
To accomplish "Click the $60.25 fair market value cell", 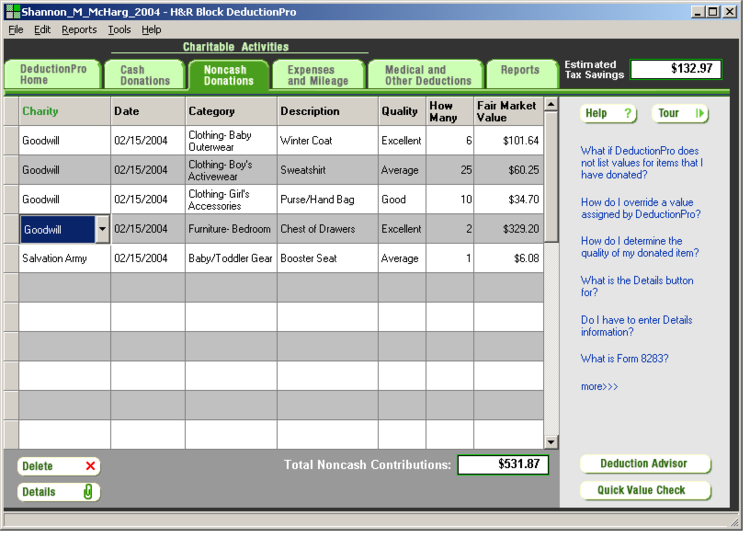I will coord(508,170).
